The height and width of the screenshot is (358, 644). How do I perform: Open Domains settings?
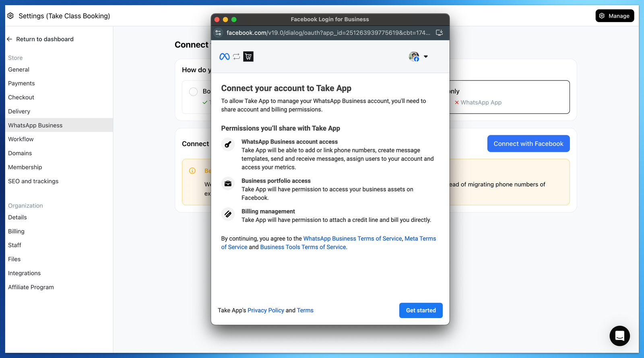tap(20, 153)
